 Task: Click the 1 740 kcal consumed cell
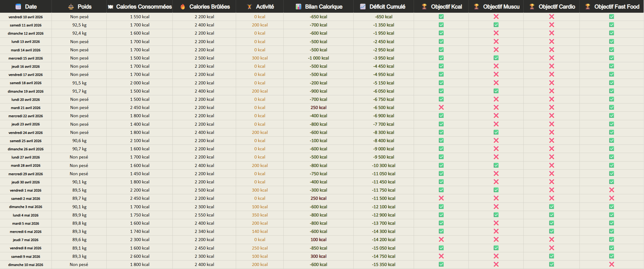point(140,231)
